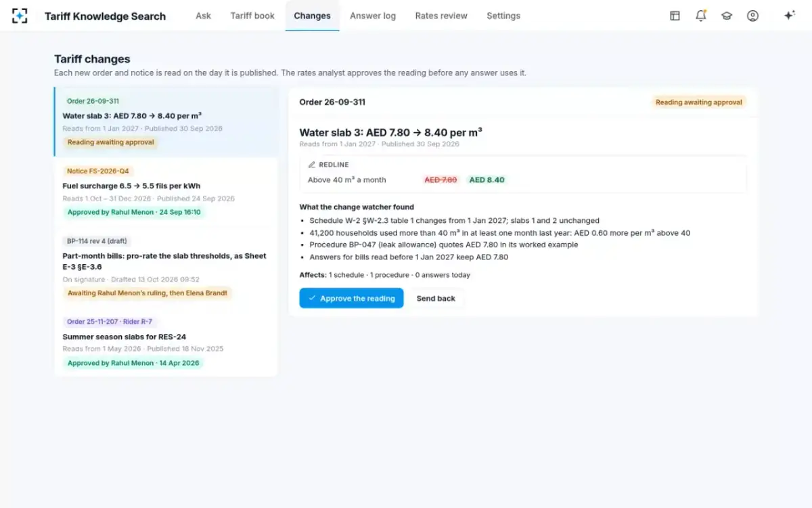Click the Schedule W-2 §W-2.3 bullet
812x508 pixels.
pos(454,221)
